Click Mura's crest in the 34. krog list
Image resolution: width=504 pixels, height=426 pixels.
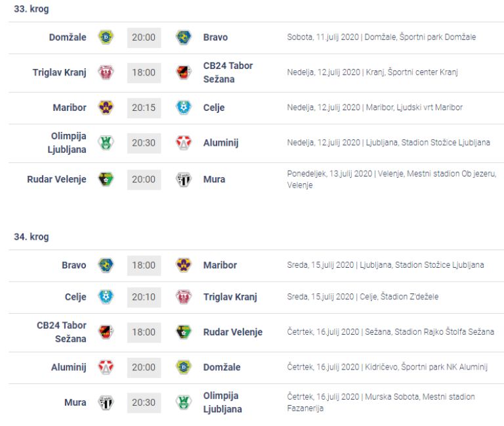(105, 402)
